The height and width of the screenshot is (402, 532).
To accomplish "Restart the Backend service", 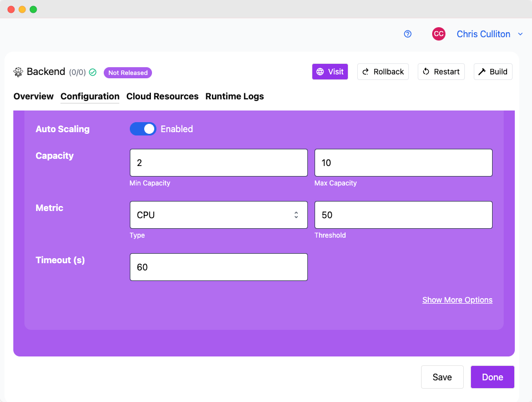I will 441,72.
